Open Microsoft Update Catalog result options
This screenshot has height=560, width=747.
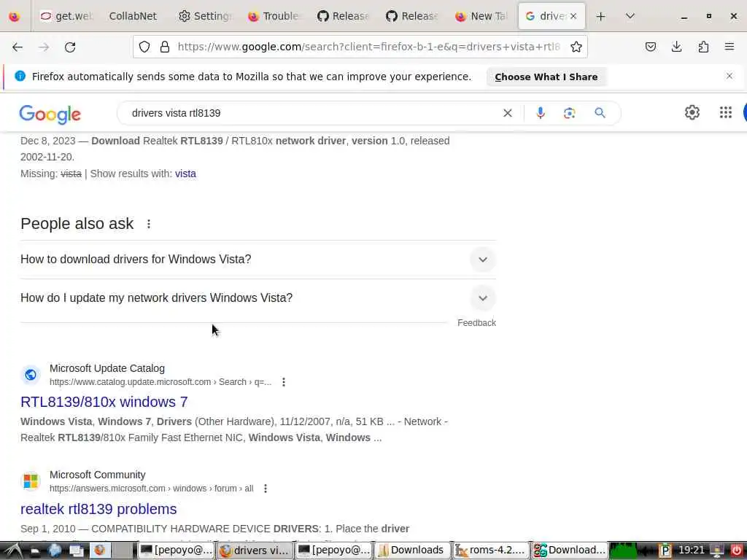[284, 382]
